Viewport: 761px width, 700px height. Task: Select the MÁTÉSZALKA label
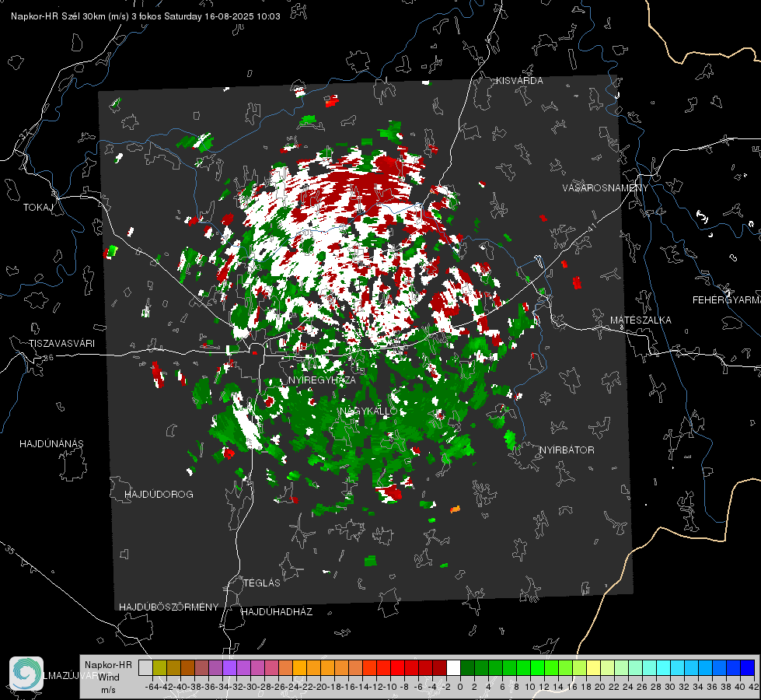(x=641, y=320)
